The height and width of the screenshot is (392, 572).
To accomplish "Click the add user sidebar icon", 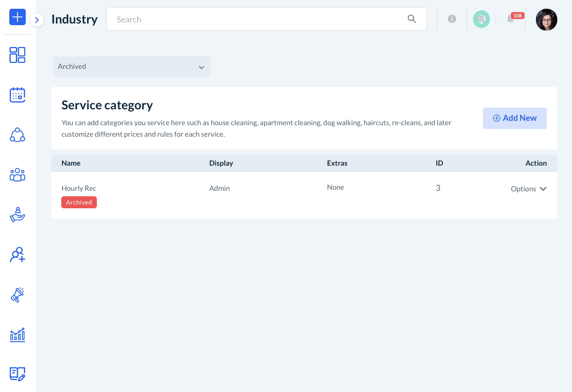I will 17,255.
